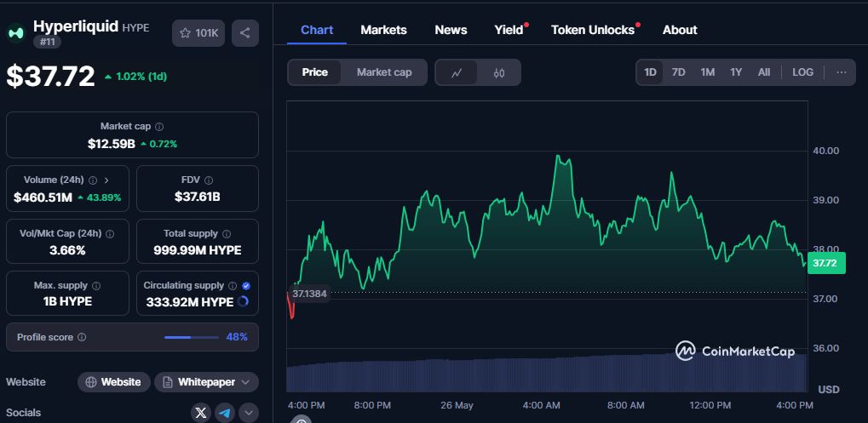Viewport: 868px width, 423px height.
Task: Click the #11 rank badge
Action: click(47, 42)
